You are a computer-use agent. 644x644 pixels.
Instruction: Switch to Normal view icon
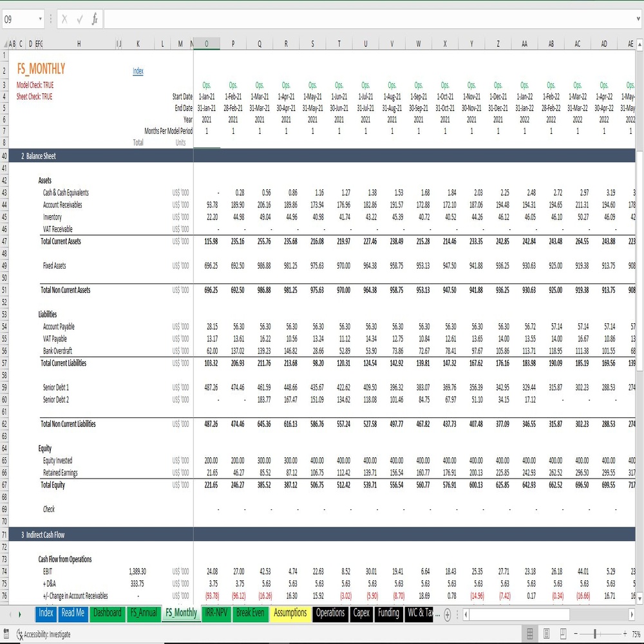point(530,633)
